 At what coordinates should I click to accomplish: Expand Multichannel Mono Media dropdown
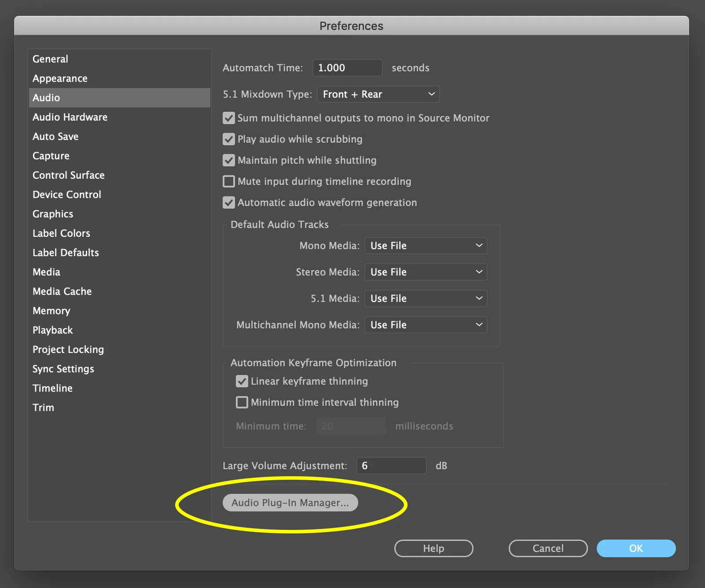pos(426,325)
